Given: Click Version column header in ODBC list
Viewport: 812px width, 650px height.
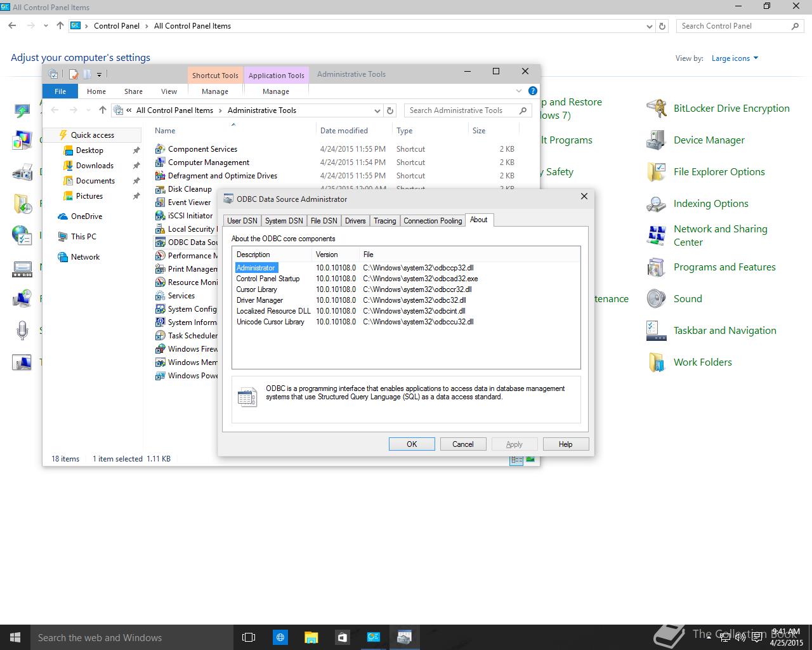Looking at the screenshot, I should coord(336,255).
